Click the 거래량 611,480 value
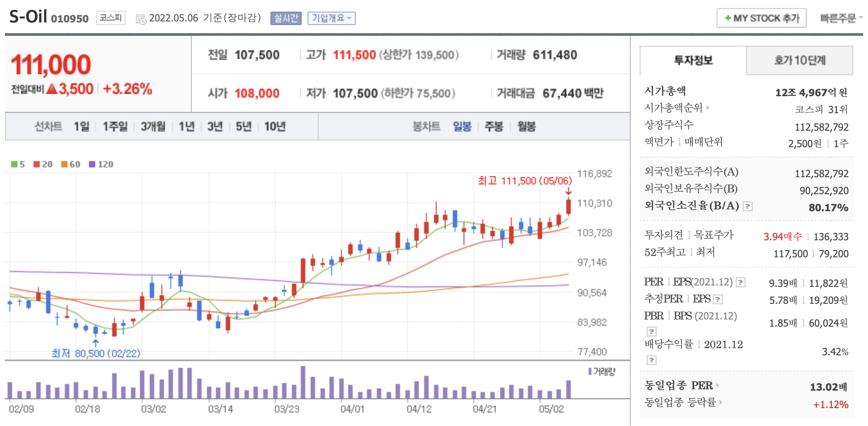Image resolution: width=868 pixels, height=426 pixels. pos(555,55)
